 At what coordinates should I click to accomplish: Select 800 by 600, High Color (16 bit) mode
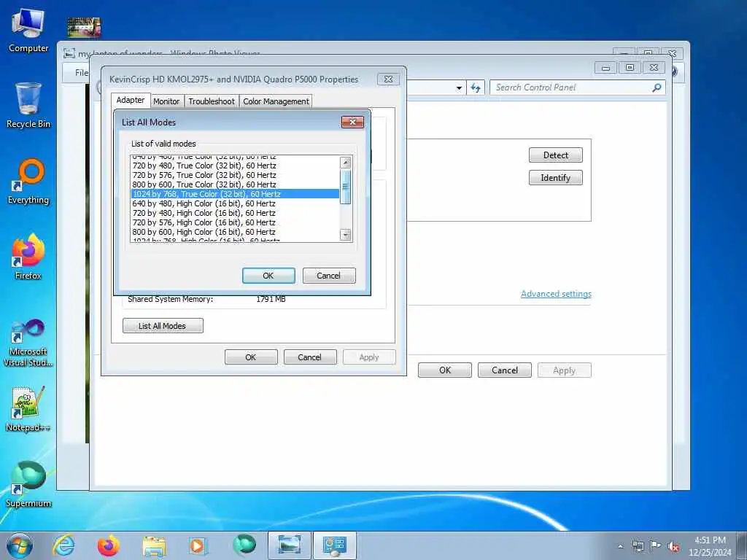point(235,233)
